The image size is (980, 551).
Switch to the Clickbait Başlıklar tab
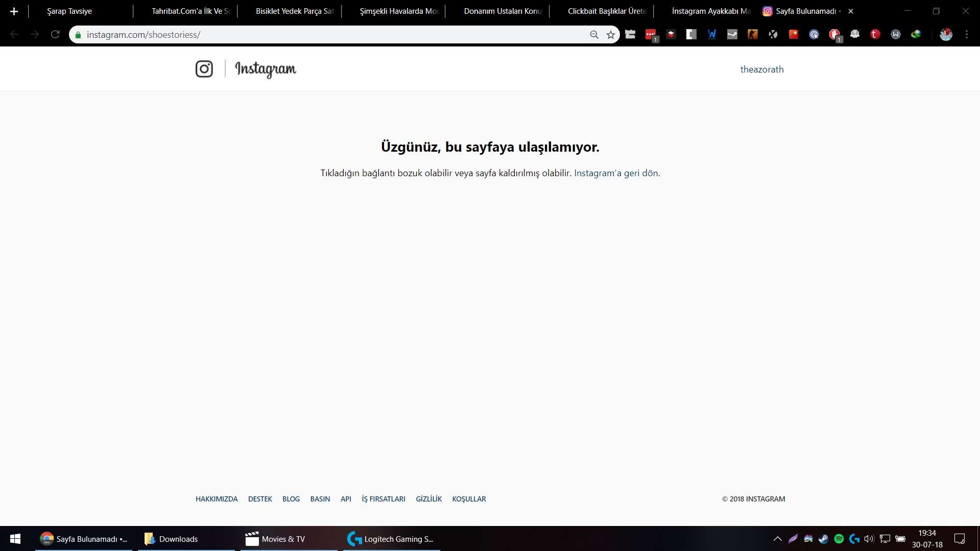(606, 11)
